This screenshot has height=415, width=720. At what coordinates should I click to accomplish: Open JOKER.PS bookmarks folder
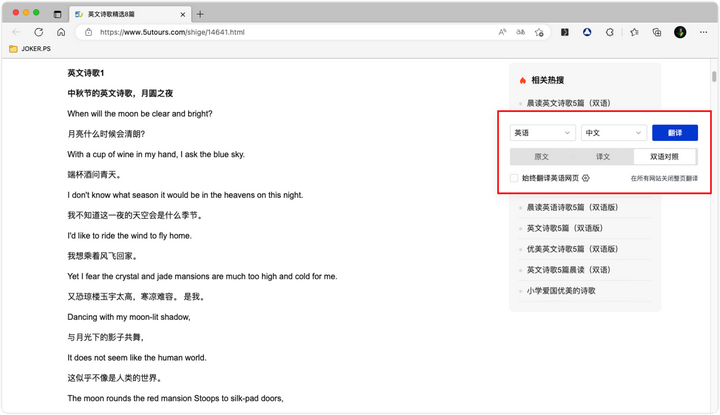[x=30, y=49]
